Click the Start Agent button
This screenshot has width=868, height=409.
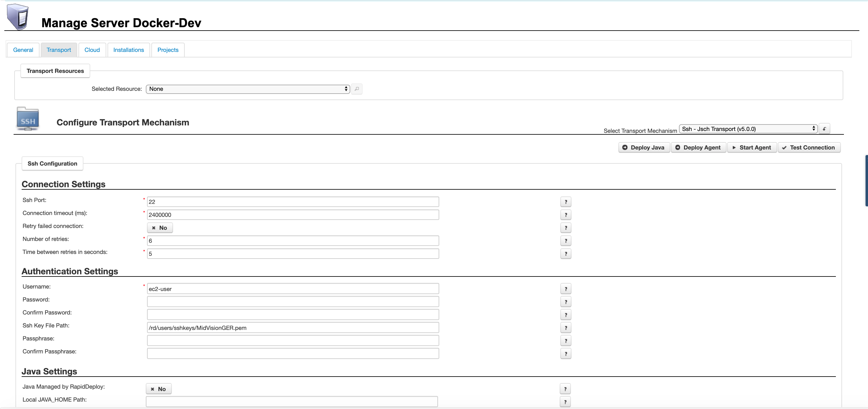pyautogui.click(x=752, y=148)
